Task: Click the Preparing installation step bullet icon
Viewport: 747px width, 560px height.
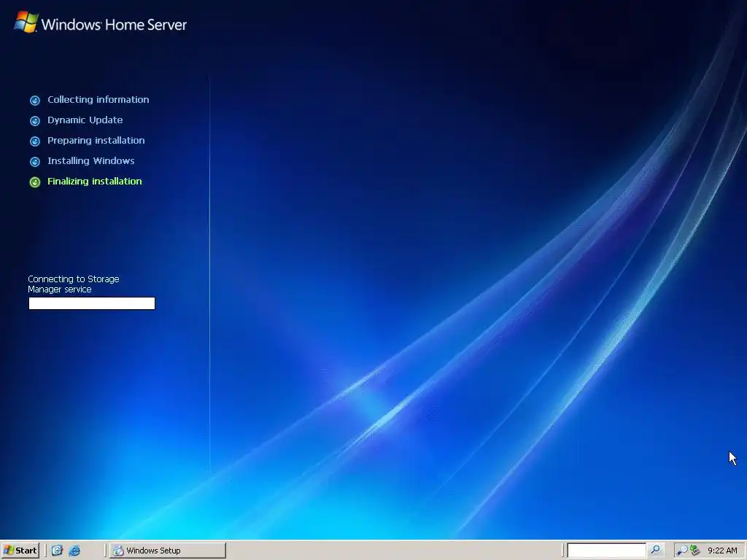Action: coord(35,141)
